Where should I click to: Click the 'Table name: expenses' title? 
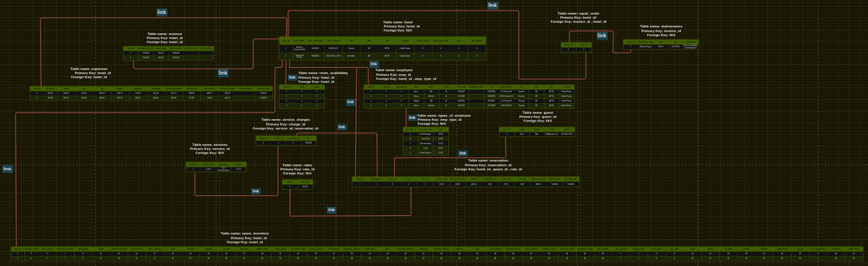89,69
